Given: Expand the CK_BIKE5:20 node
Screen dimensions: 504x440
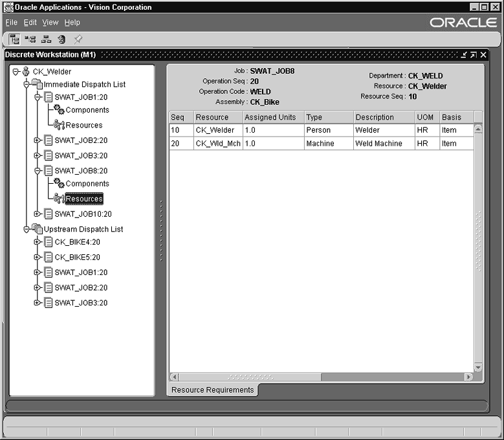Looking at the screenshot, I should pos(38,257).
